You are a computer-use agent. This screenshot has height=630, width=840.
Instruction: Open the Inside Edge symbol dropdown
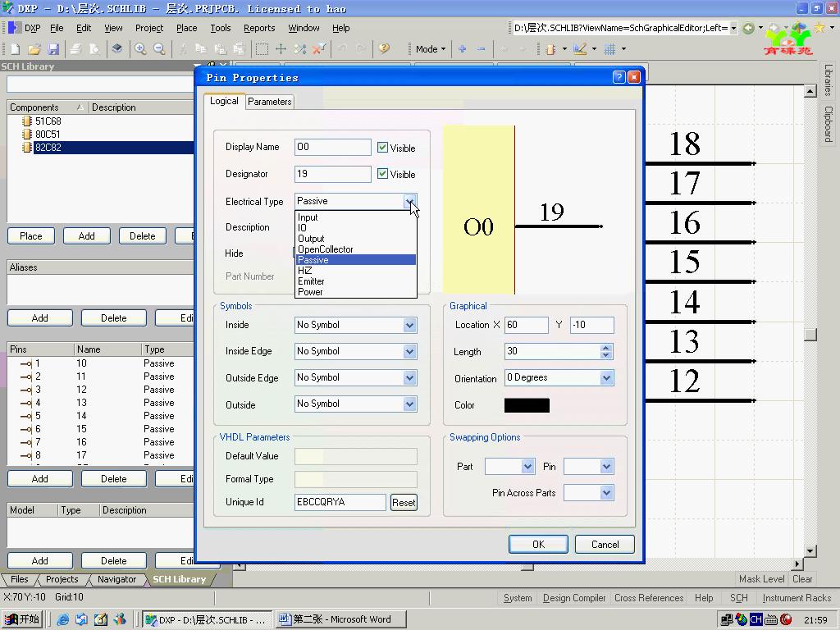pyautogui.click(x=410, y=351)
